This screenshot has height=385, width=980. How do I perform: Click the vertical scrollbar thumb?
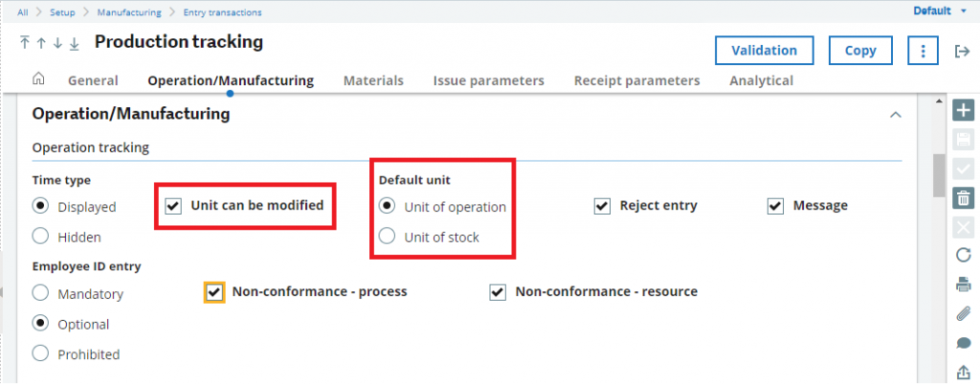pos(939,175)
